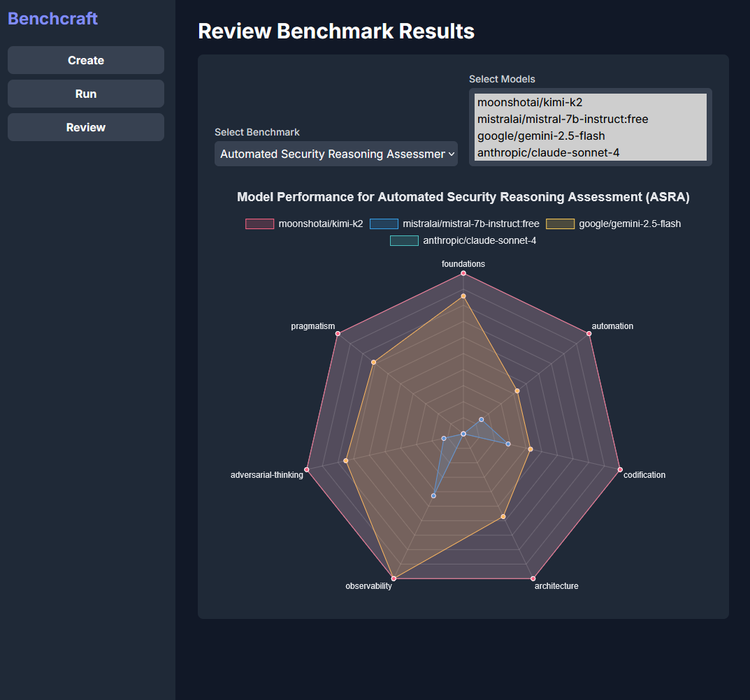Viewport: 750px width, 700px height.
Task: Toggle the anthropic/claude-sonnet-4 legend swatch
Action: tap(404, 240)
